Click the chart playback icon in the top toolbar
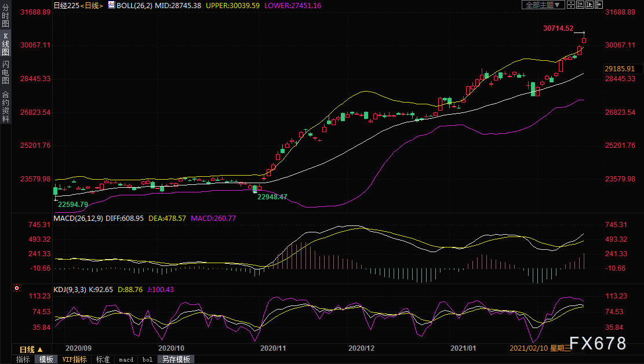Screen dimensions: 644x364 pyautogui.click(x=590, y=5)
